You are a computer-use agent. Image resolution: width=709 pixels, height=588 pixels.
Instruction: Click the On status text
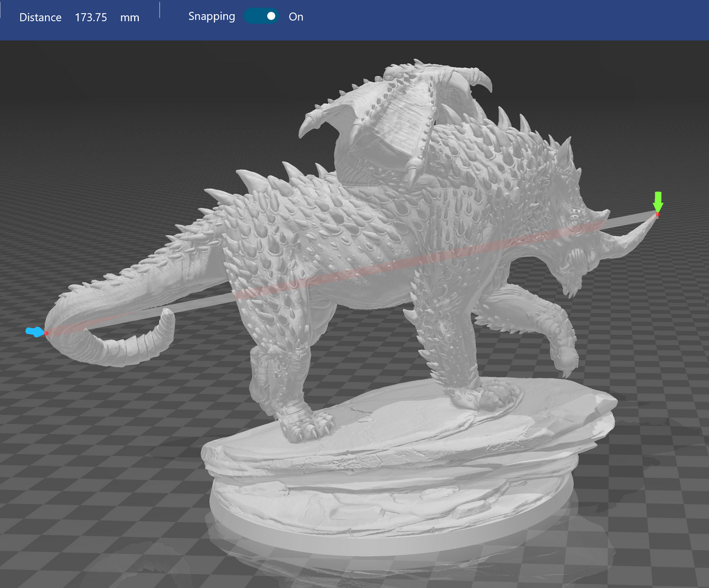[296, 17]
